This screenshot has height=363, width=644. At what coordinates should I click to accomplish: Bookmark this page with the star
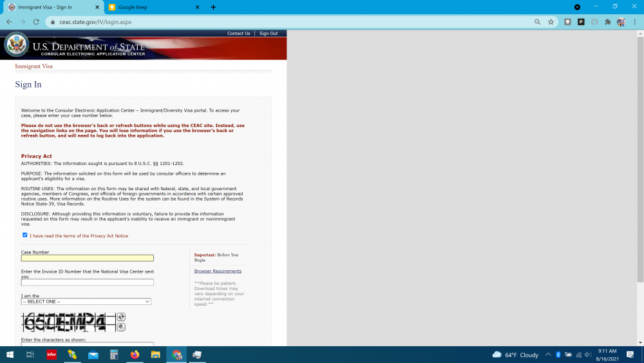point(551,22)
